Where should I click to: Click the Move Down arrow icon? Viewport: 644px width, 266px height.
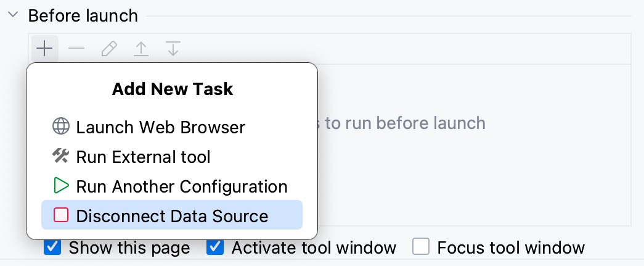(173, 49)
